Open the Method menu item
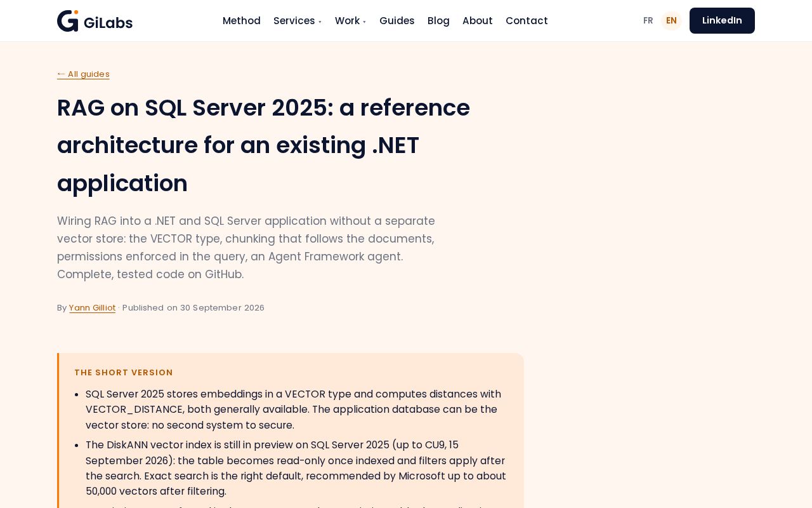812x508 pixels. (242, 21)
